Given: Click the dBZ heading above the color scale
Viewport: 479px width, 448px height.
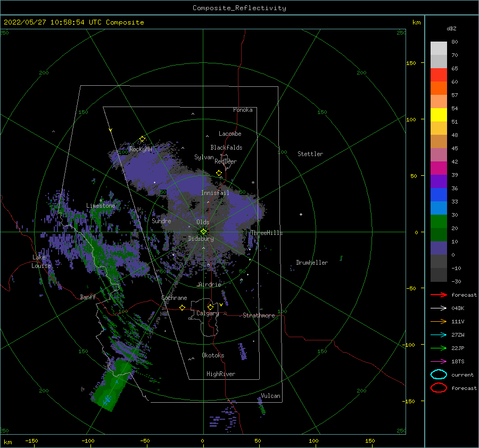Looking at the screenshot, I should coord(451,28).
